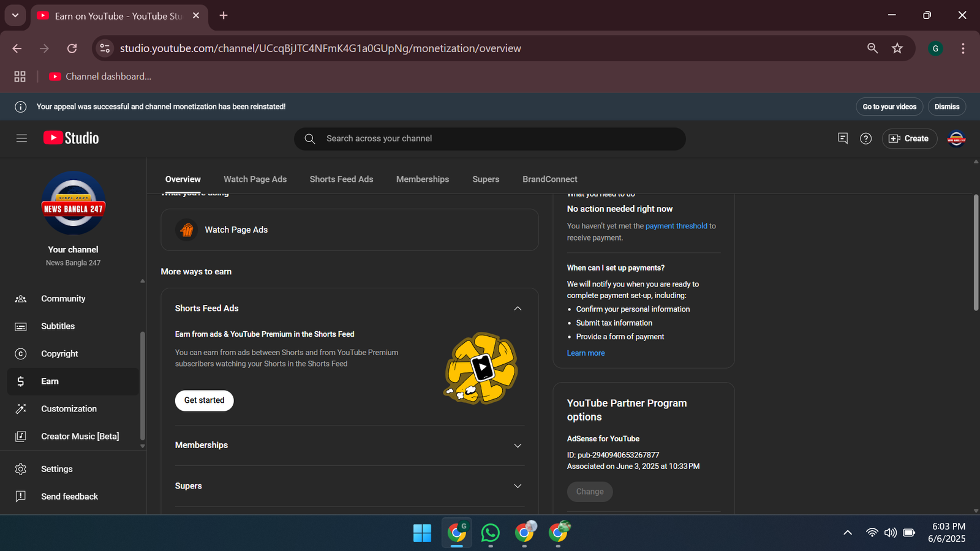Image resolution: width=980 pixels, height=551 pixels.
Task: Click the Create button
Action: [x=910, y=138]
